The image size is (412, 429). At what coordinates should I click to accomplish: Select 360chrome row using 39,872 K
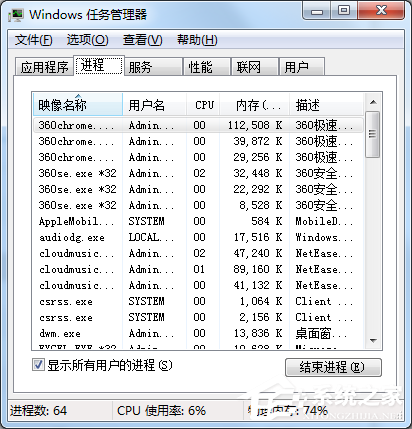point(198,141)
